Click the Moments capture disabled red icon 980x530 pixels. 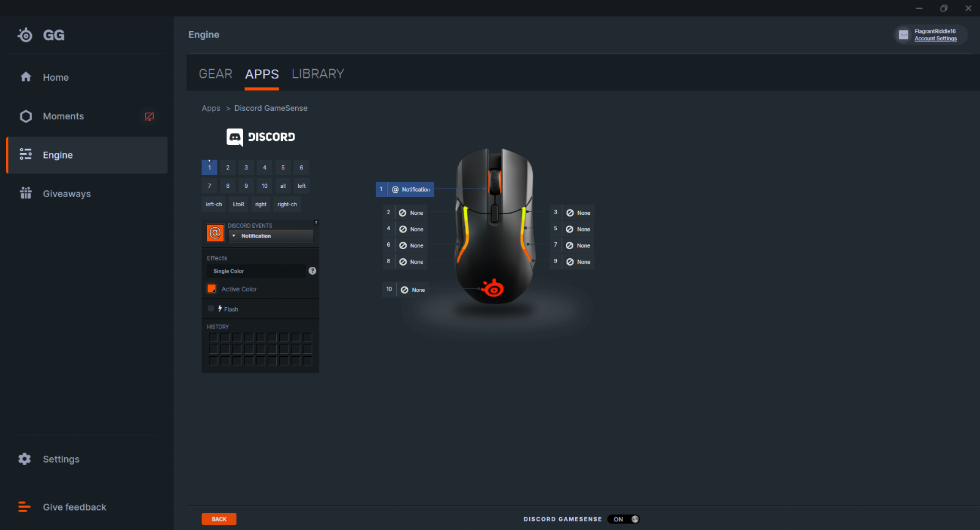pyautogui.click(x=149, y=116)
